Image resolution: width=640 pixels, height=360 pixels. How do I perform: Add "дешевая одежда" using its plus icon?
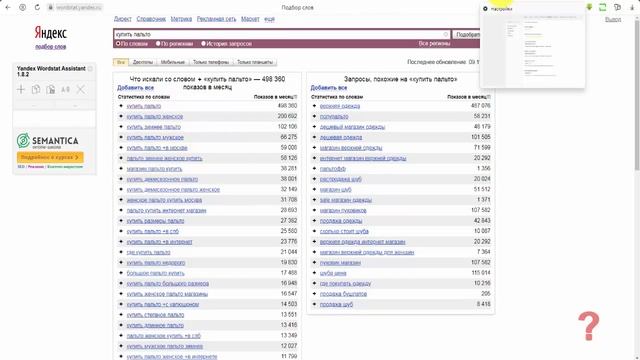click(x=314, y=137)
